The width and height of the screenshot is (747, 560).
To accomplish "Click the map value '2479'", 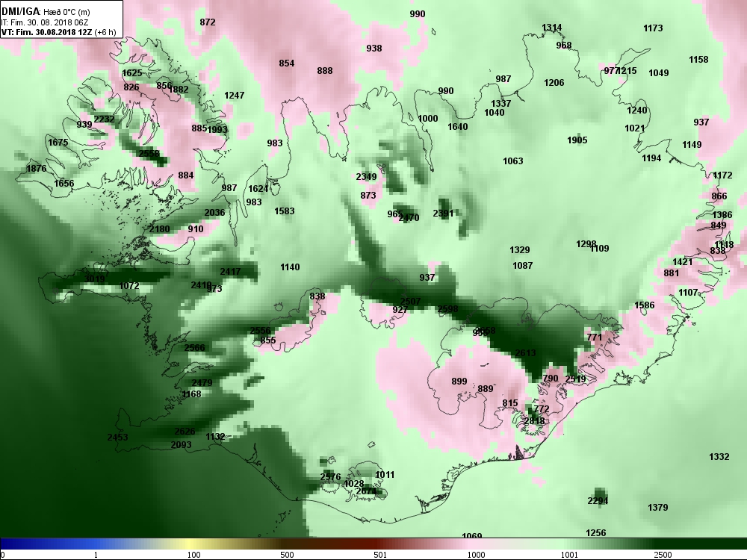I will [x=202, y=383].
